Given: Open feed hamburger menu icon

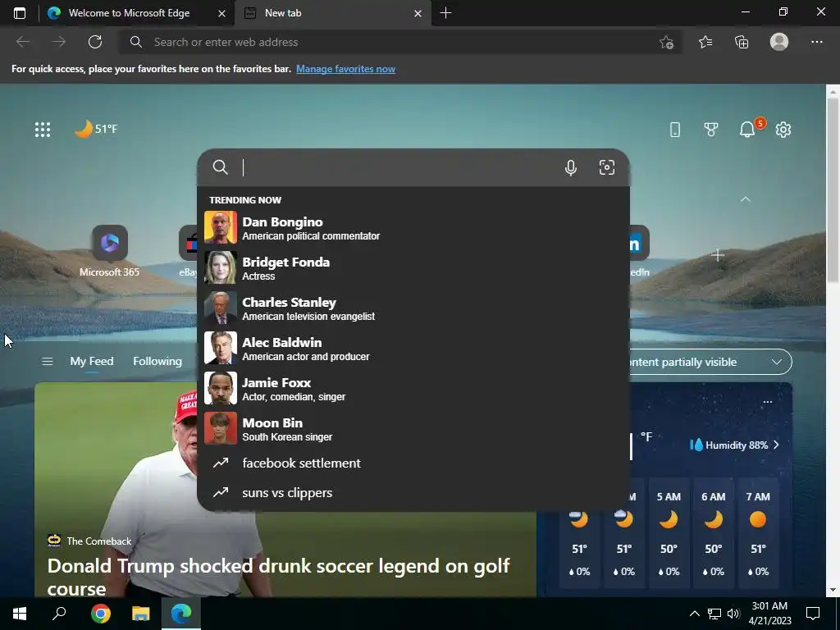Looking at the screenshot, I should tap(47, 362).
